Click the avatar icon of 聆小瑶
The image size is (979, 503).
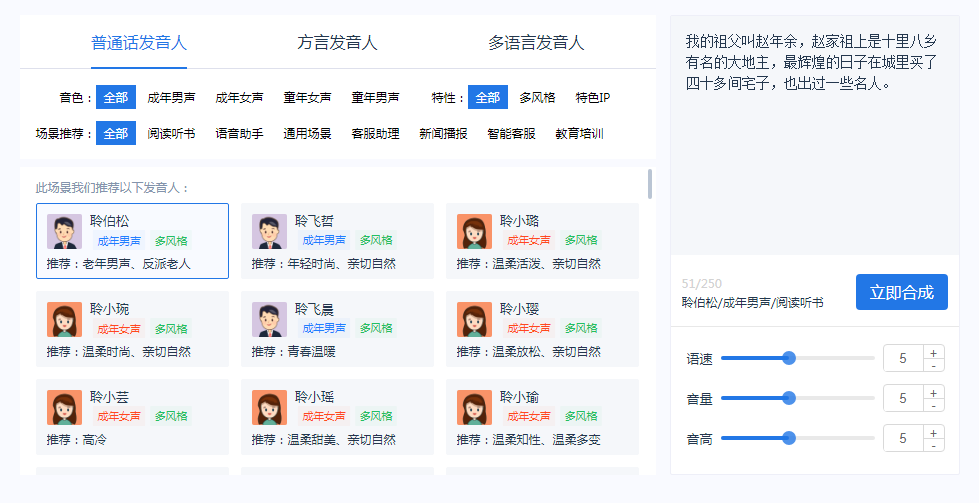(269, 407)
